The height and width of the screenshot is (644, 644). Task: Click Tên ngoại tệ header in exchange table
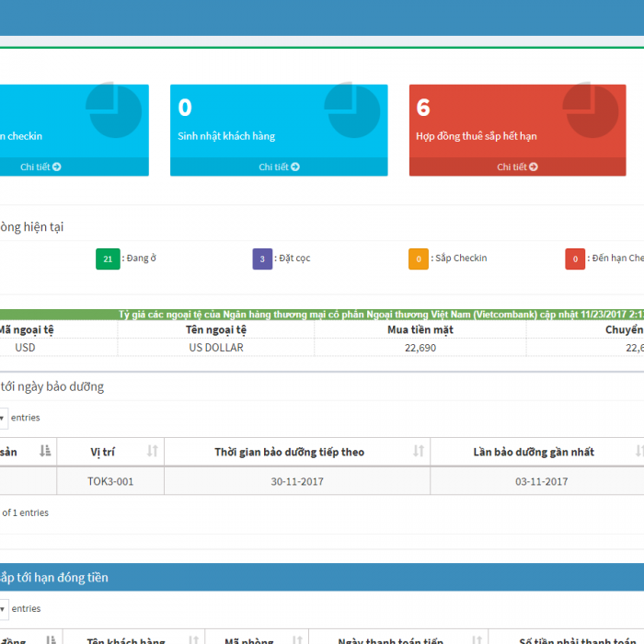(216, 329)
